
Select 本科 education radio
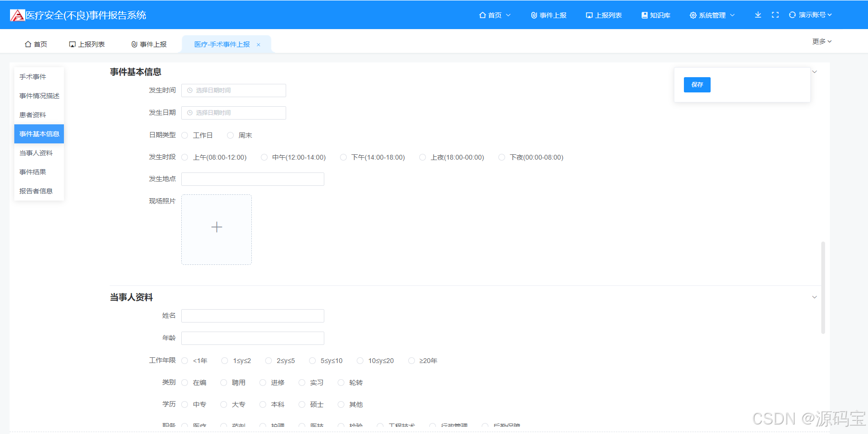[x=263, y=404]
